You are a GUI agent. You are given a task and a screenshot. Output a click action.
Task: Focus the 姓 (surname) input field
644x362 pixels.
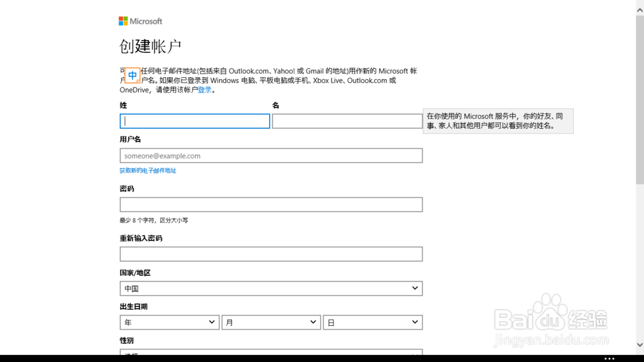(x=194, y=121)
